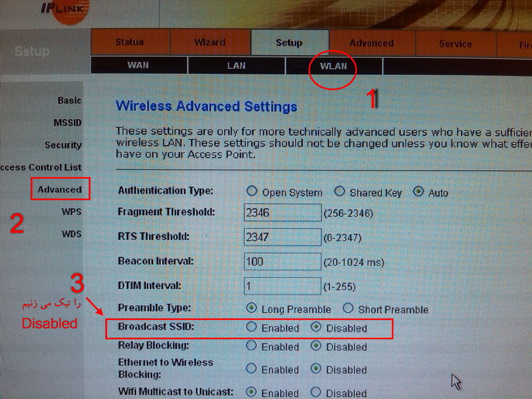
Task: Open the Service tab
Action: coord(455,44)
